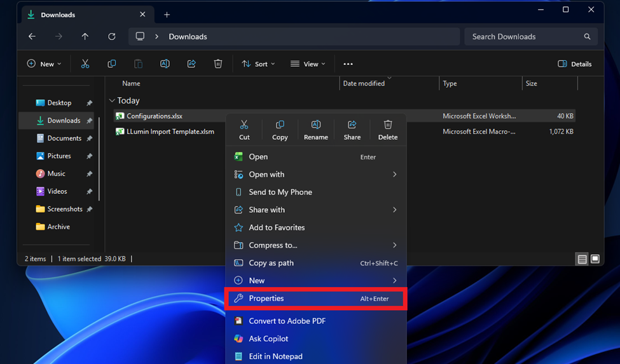Click the Refresh button in the navigation bar

click(111, 37)
